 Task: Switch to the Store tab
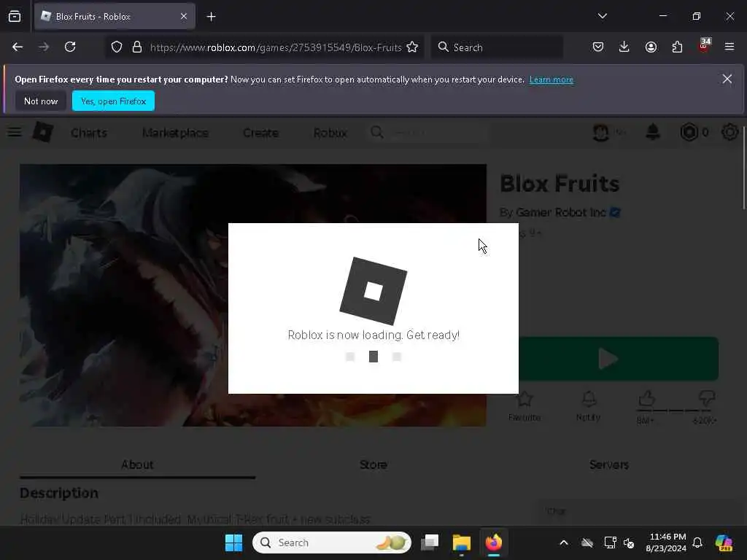pos(373,464)
